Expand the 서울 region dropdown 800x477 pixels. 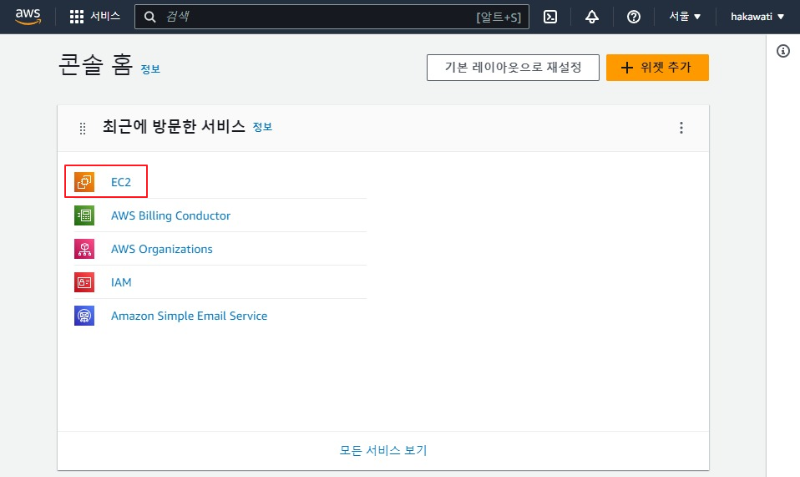click(x=685, y=17)
